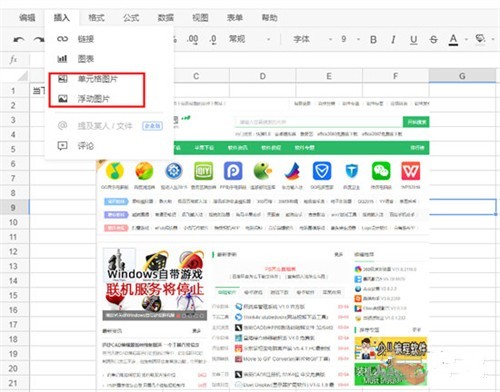Toggle Strikethrough formatting
The image size is (500, 392).
(x=434, y=40)
